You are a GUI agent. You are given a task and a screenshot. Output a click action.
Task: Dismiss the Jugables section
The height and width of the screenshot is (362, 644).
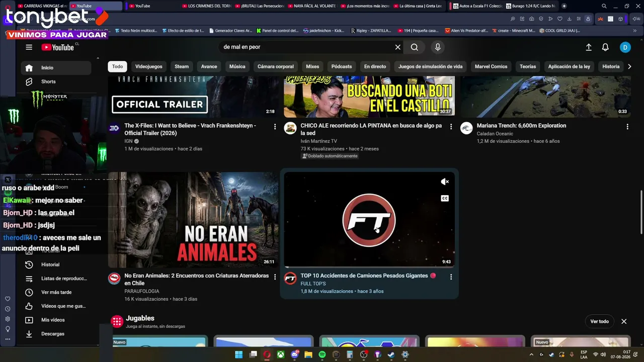click(x=624, y=321)
